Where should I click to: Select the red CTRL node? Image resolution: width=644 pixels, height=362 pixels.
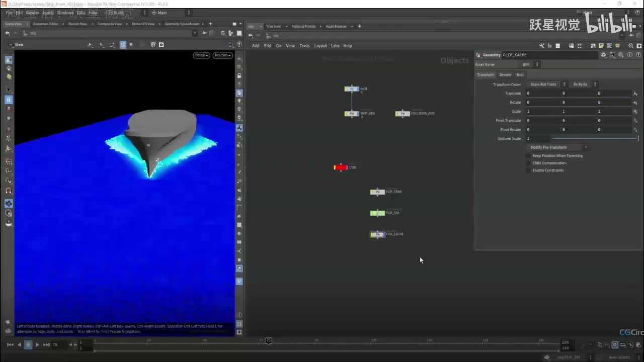[341, 167]
